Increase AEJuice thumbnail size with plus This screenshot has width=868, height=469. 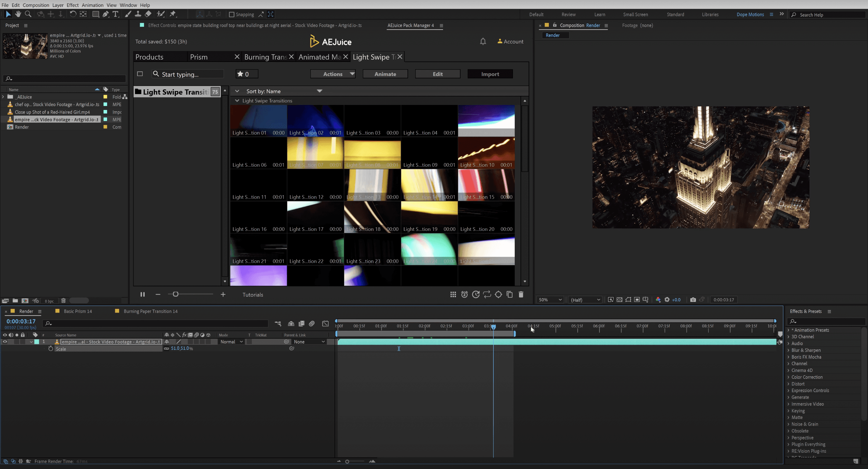(x=223, y=294)
